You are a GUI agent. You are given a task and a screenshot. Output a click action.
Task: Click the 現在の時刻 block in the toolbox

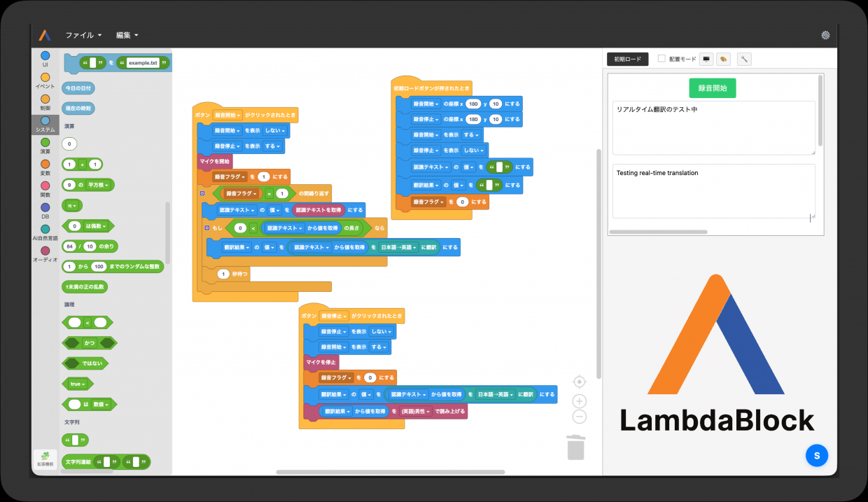(x=78, y=109)
